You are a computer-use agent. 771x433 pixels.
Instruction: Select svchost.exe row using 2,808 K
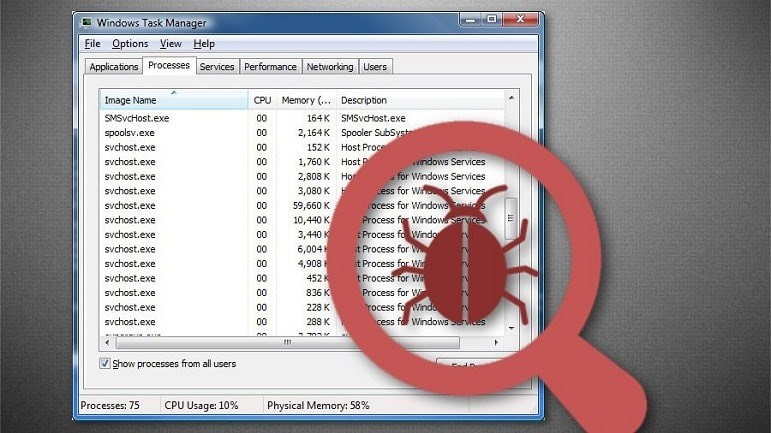tap(302, 176)
